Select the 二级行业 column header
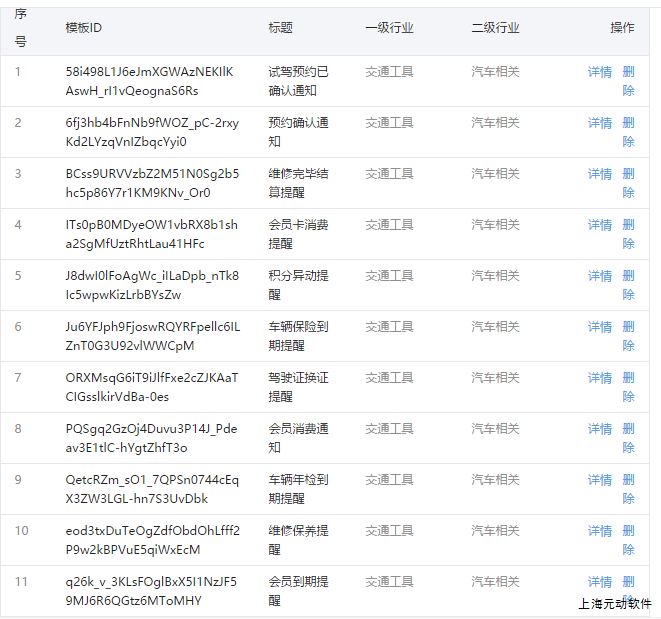The image size is (661, 619). [x=495, y=28]
